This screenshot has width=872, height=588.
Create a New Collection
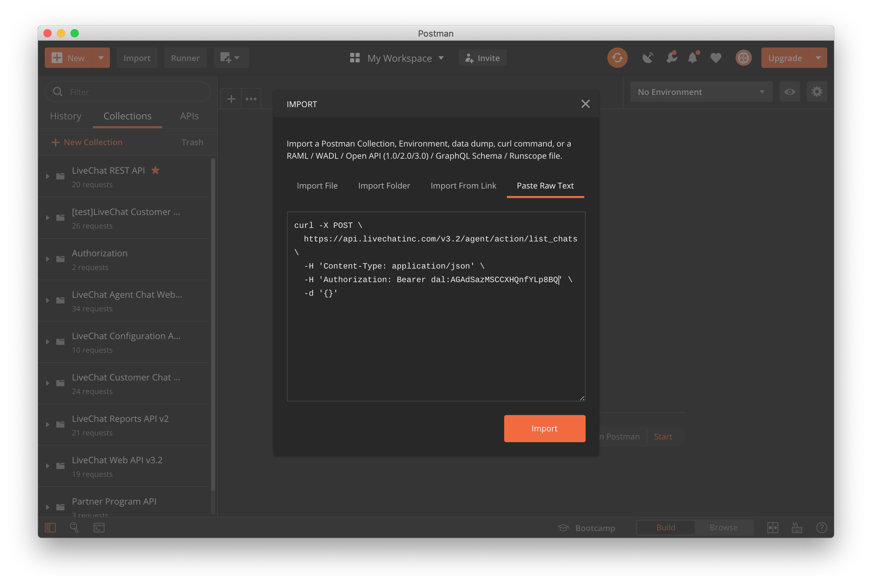pyautogui.click(x=87, y=142)
